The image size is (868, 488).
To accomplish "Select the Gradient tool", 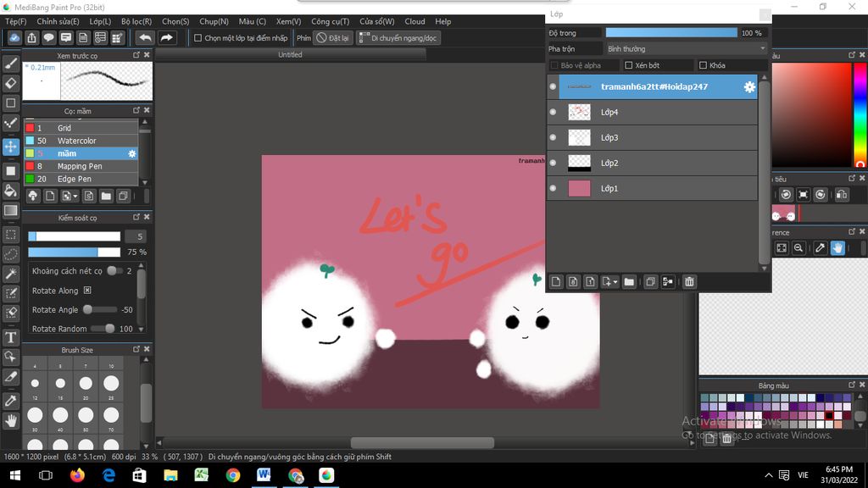I will [10, 211].
